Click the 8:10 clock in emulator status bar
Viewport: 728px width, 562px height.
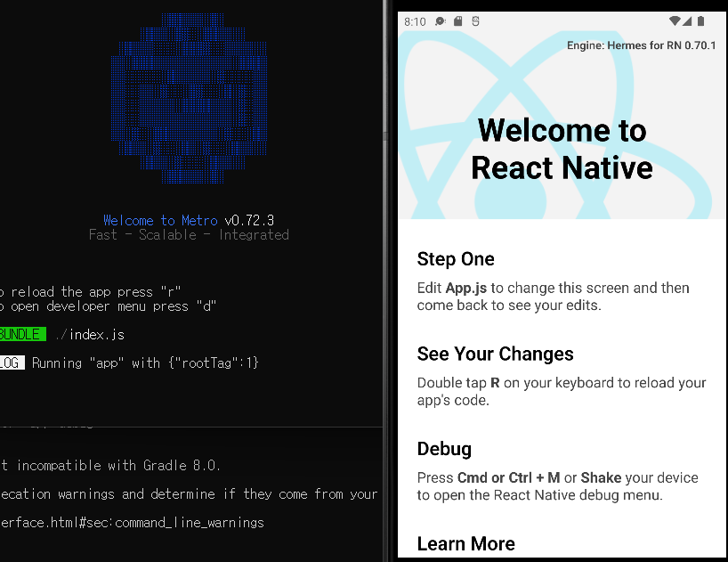415,22
